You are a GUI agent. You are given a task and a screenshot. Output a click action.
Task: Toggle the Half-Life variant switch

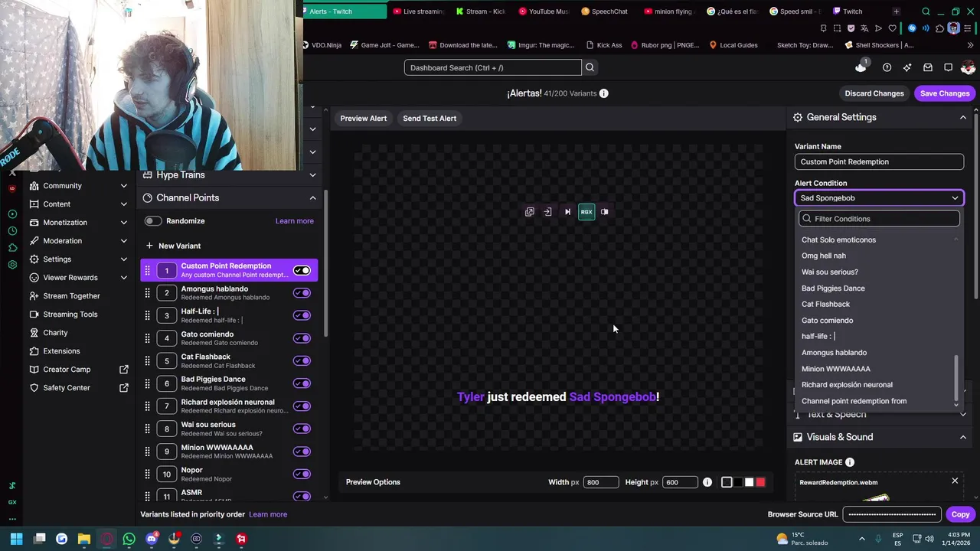click(x=302, y=315)
